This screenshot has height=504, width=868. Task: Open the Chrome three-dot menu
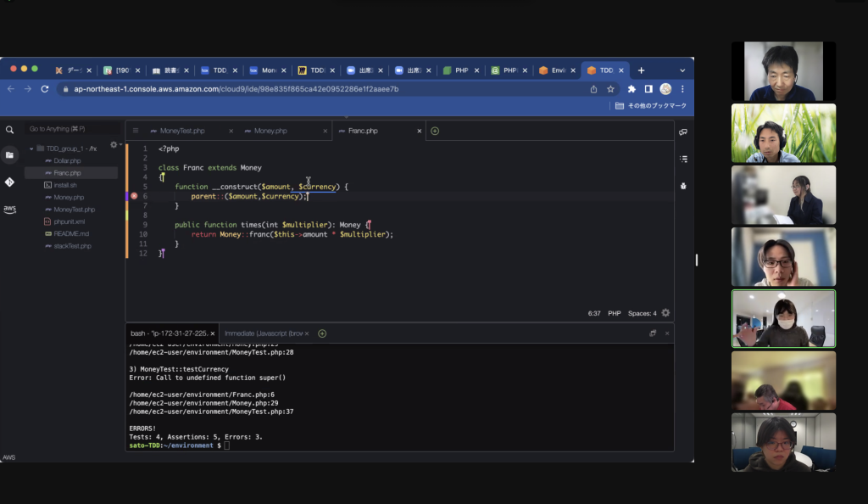(x=682, y=88)
